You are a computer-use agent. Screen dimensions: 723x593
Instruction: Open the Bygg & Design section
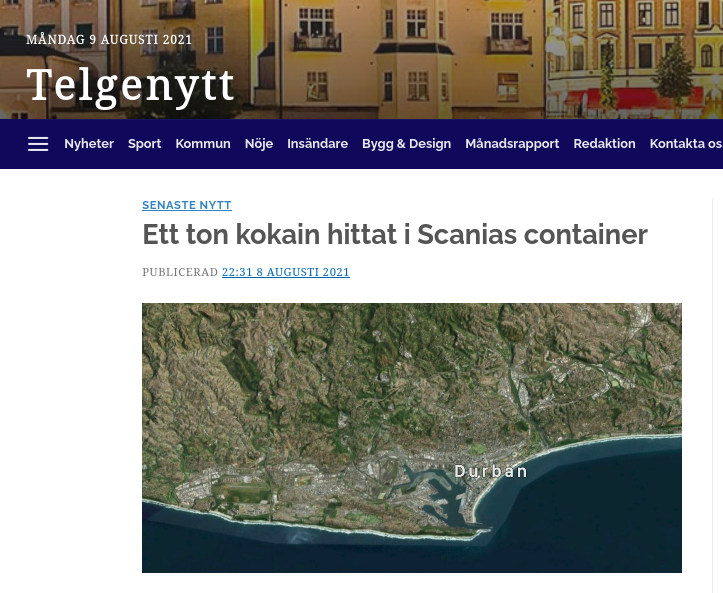pos(406,144)
